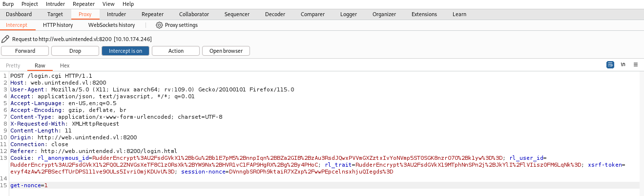The image size is (644, 196).
Task: Open the Extensions tab
Action: [424, 14]
